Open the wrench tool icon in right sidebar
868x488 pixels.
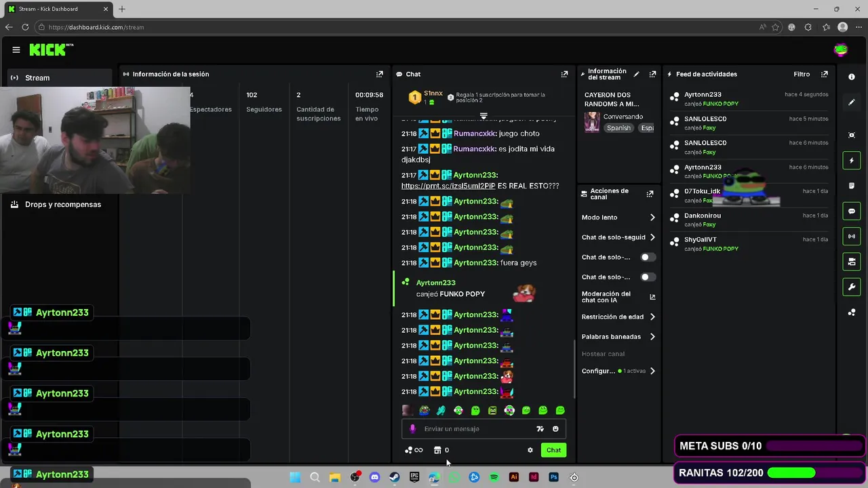(x=852, y=287)
